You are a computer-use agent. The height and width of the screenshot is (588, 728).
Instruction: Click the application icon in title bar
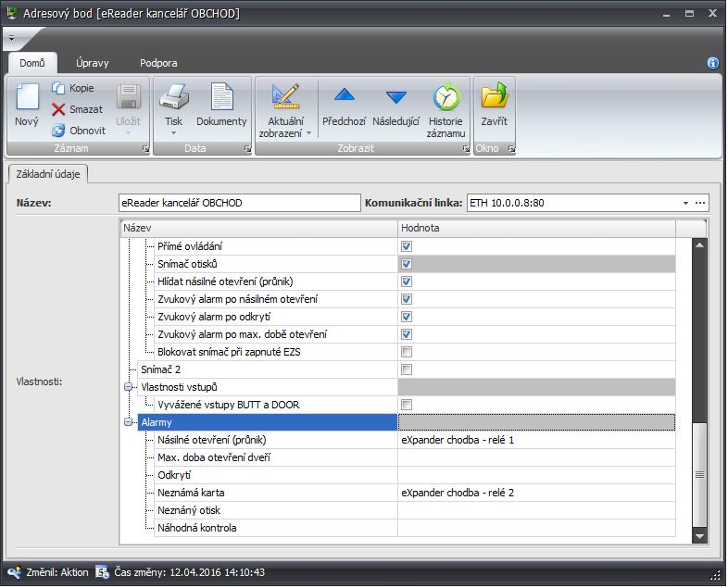tap(13, 13)
